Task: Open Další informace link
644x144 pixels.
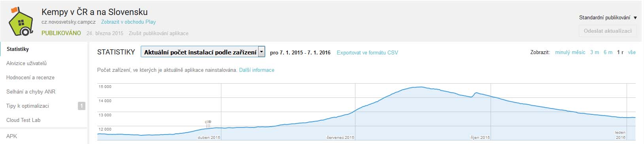Action: pos(257,70)
